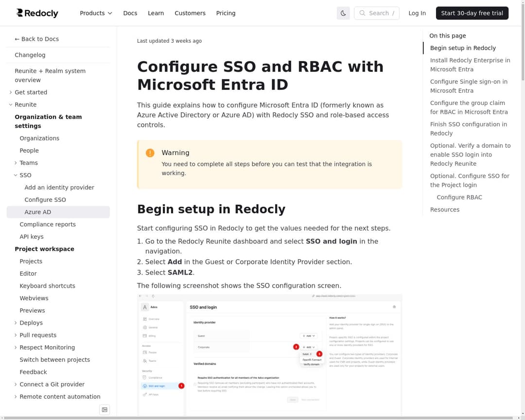The image size is (525, 420).
Task: Open People sidebar page
Action: [29, 150]
